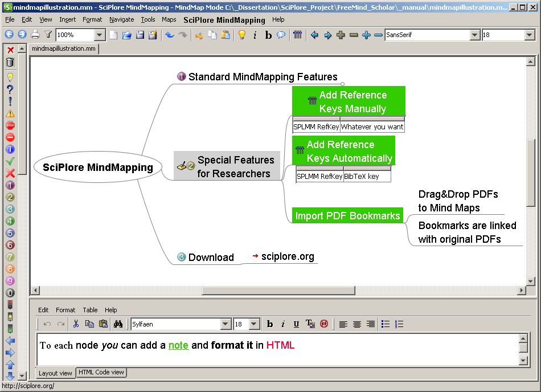Expand the Sylfaen font dropdown in note editor
Screen dimensions: 541x392
coord(224,324)
